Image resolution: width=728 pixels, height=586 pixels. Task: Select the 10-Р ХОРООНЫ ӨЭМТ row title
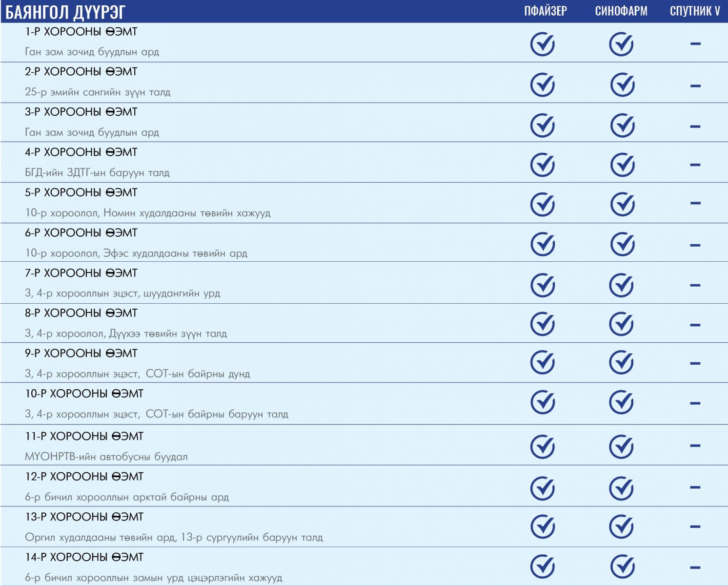pyautogui.click(x=84, y=394)
